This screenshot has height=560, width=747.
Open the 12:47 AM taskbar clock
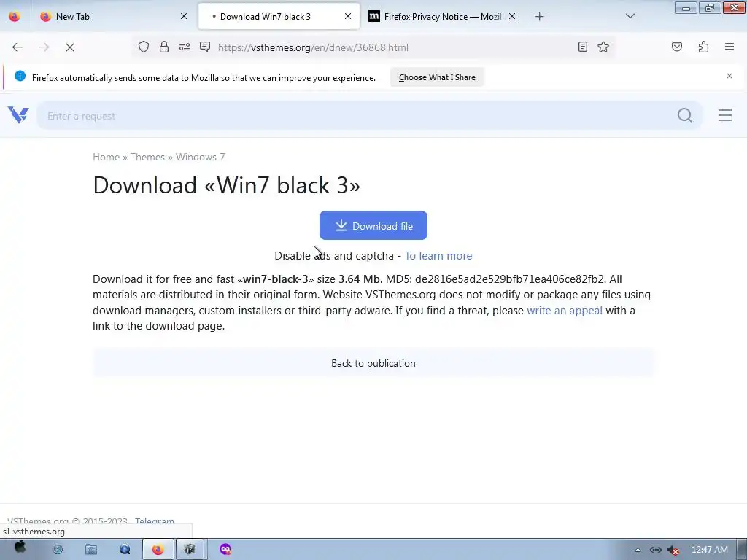709,550
